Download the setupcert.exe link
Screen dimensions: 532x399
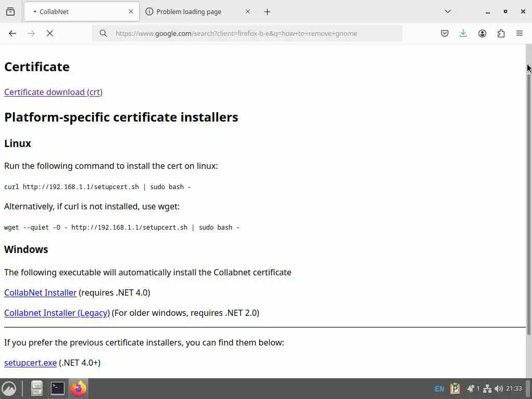(30, 363)
